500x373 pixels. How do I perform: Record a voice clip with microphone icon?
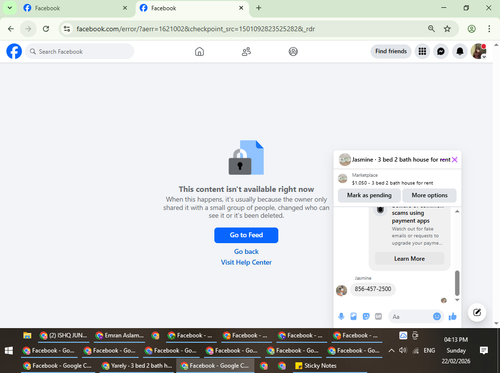[x=341, y=316]
